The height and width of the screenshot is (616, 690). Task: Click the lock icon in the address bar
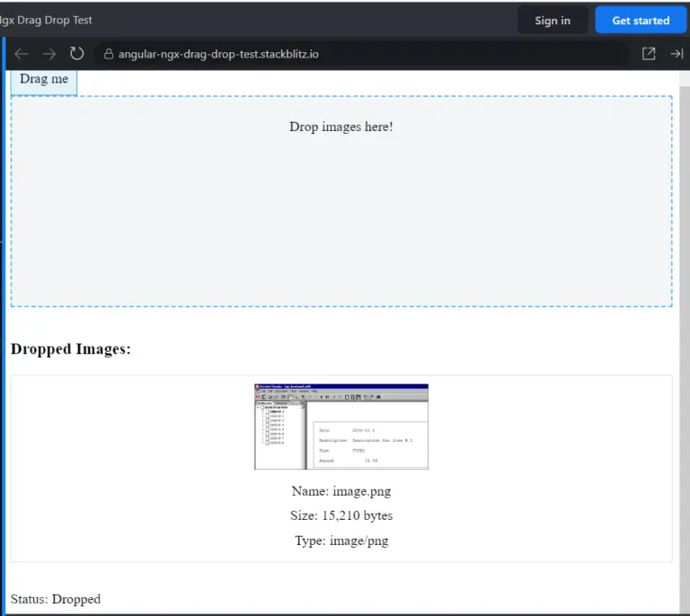click(109, 54)
